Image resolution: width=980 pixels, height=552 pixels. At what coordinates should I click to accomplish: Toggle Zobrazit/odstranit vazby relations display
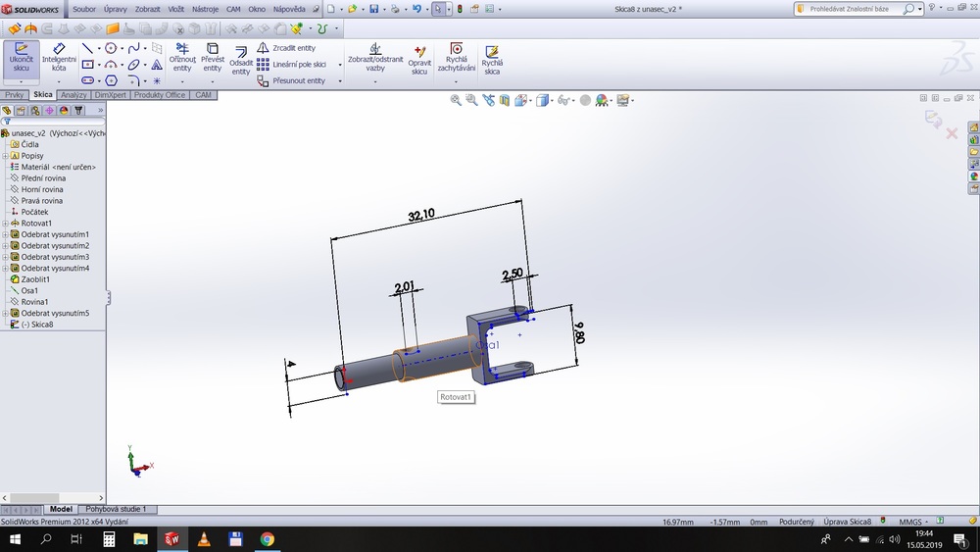tap(375, 59)
